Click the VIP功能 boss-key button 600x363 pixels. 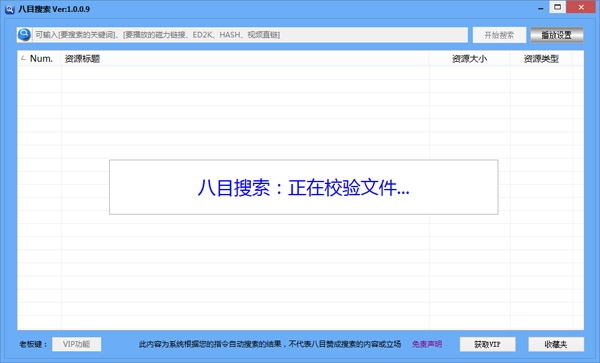tap(77, 344)
